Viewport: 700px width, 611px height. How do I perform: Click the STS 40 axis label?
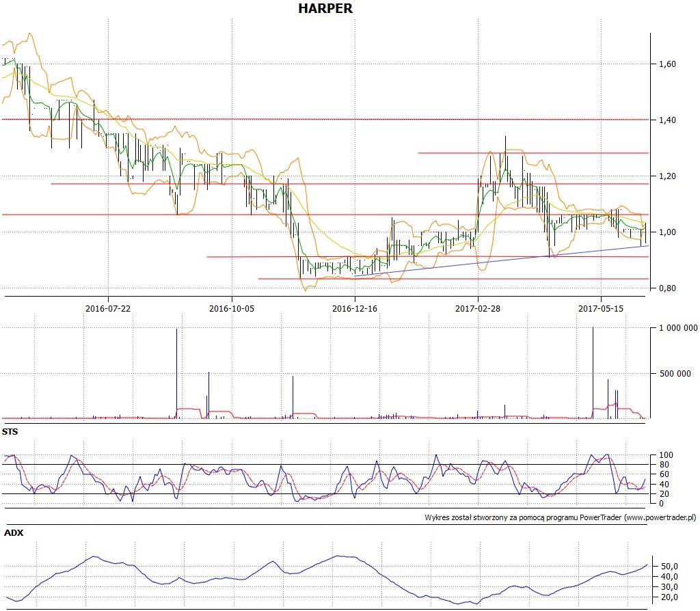tap(664, 485)
